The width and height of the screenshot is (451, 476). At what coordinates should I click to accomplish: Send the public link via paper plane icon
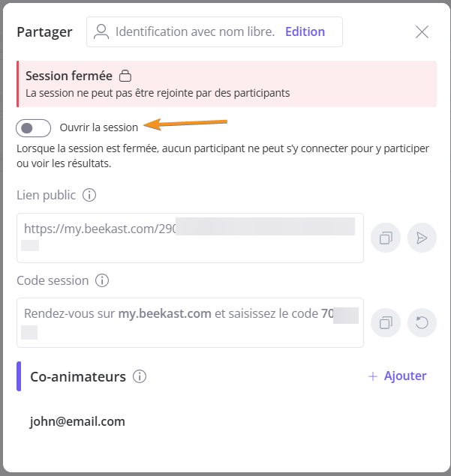422,238
